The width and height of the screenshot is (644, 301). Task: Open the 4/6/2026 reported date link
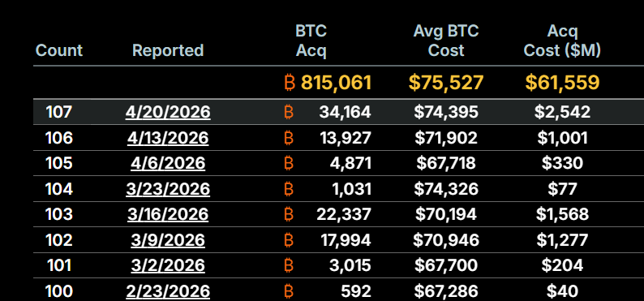(168, 163)
